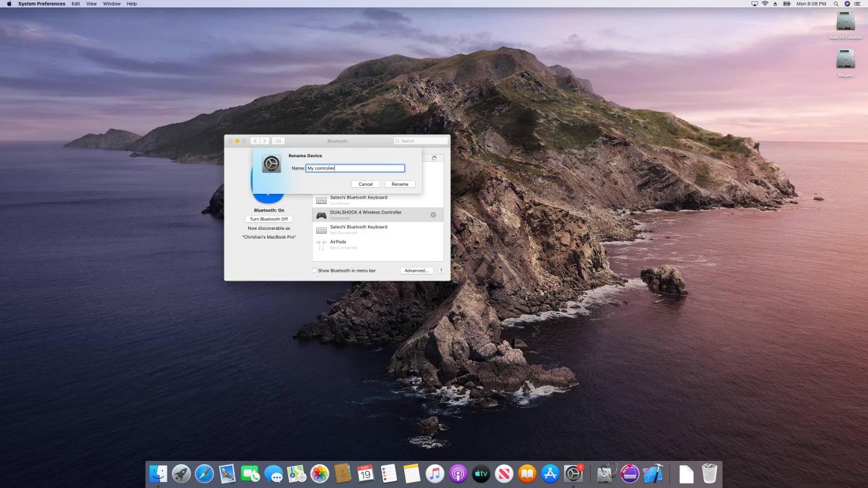This screenshot has height=488, width=868.
Task: Click System Preferences icon in the Dock
Action: 574,473
